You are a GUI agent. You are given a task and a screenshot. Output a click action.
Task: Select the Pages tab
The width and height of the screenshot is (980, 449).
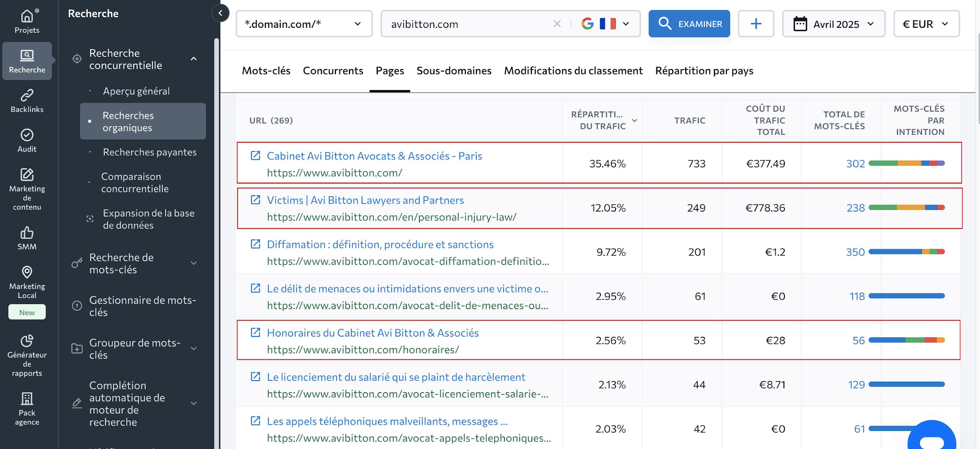coord(390,71)
